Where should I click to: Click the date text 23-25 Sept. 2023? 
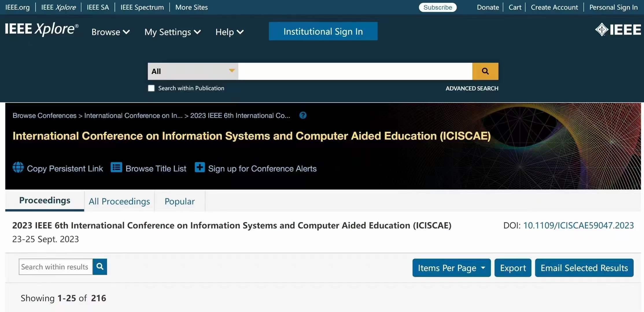coord(45,239)
